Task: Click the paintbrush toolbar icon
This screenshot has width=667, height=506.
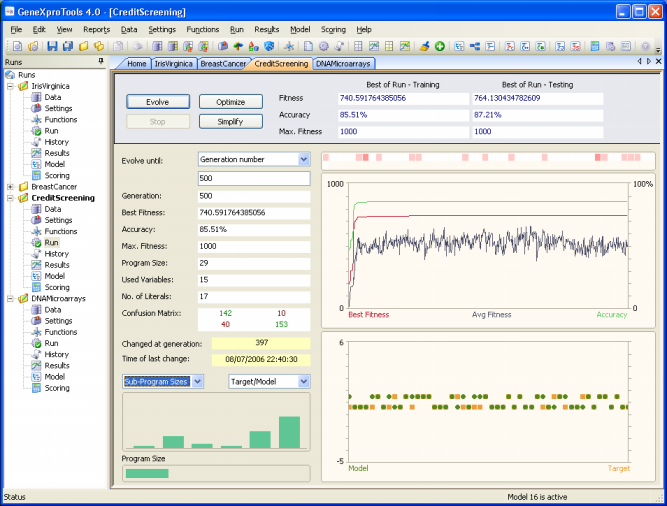Action: pos(424,46)
